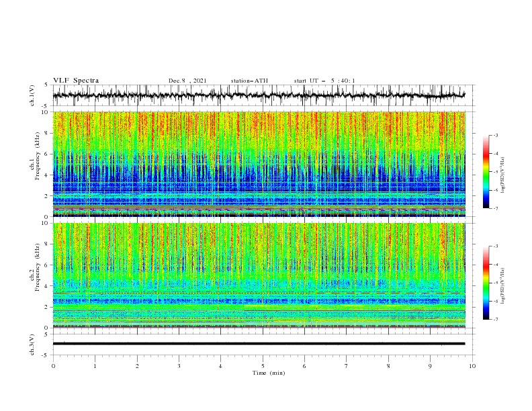The width and height of the screenshot is (532, 411).
Task: Click the date 'Dec. 8 , 2021'
Action: pyautogui.click(x=187, y=81)
